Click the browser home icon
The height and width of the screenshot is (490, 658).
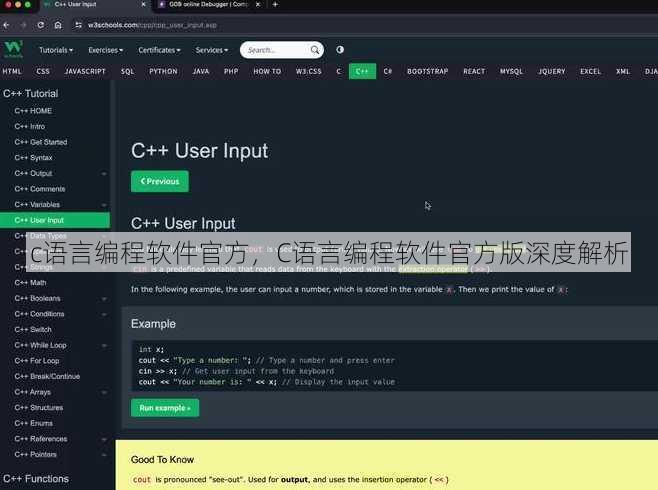click(58, 25)
